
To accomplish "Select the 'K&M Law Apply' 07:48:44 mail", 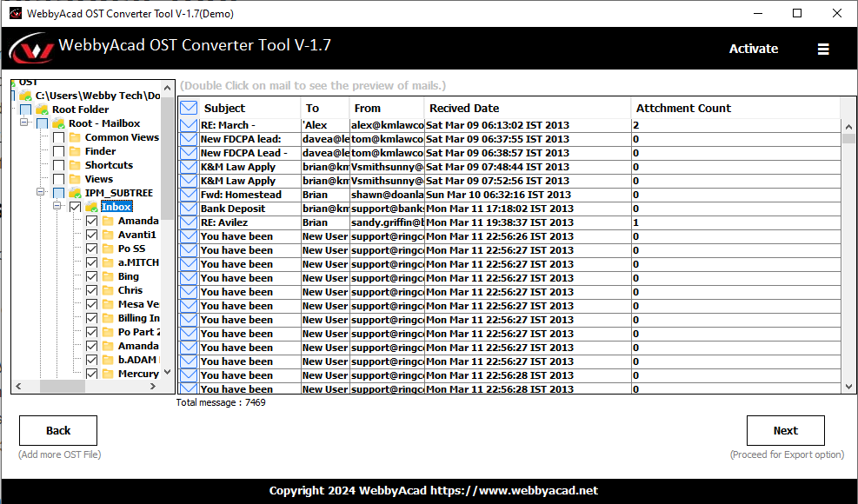I will (x=509, y=167).
